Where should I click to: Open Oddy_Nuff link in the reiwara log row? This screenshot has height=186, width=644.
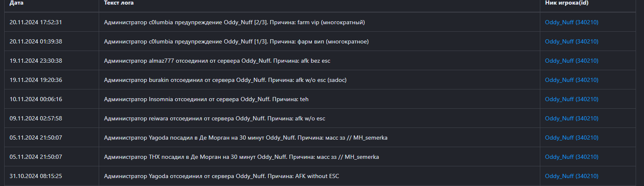(x=571, y=118)
